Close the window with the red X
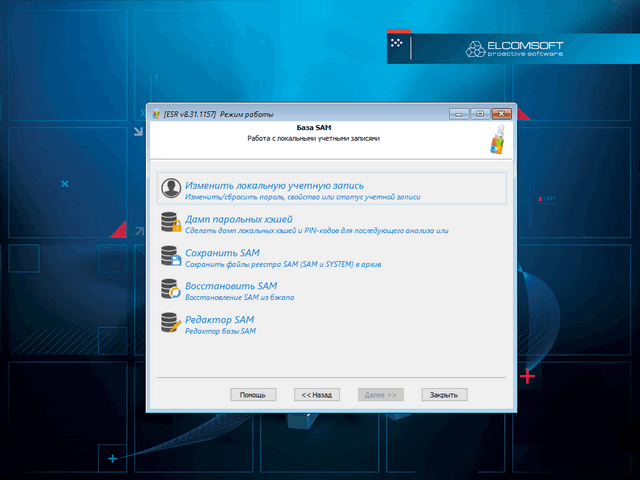640x480 pixels. pyautogui.click(x=502, y=113)
